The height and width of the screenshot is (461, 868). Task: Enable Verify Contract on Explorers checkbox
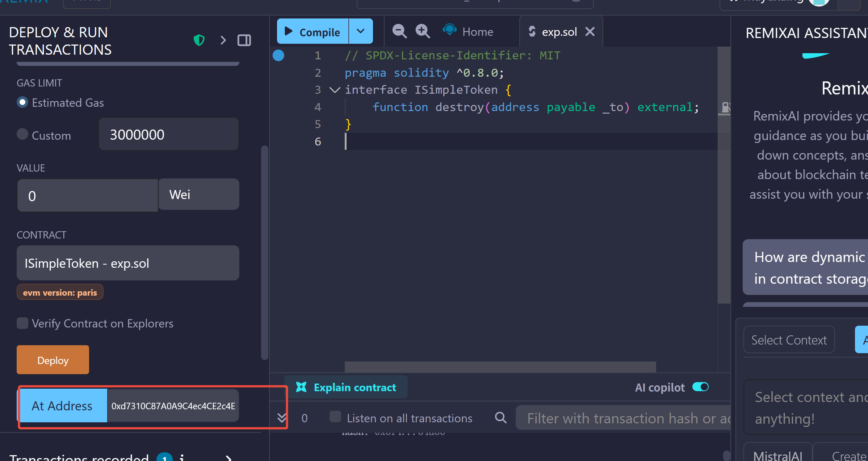coord(22,323)
